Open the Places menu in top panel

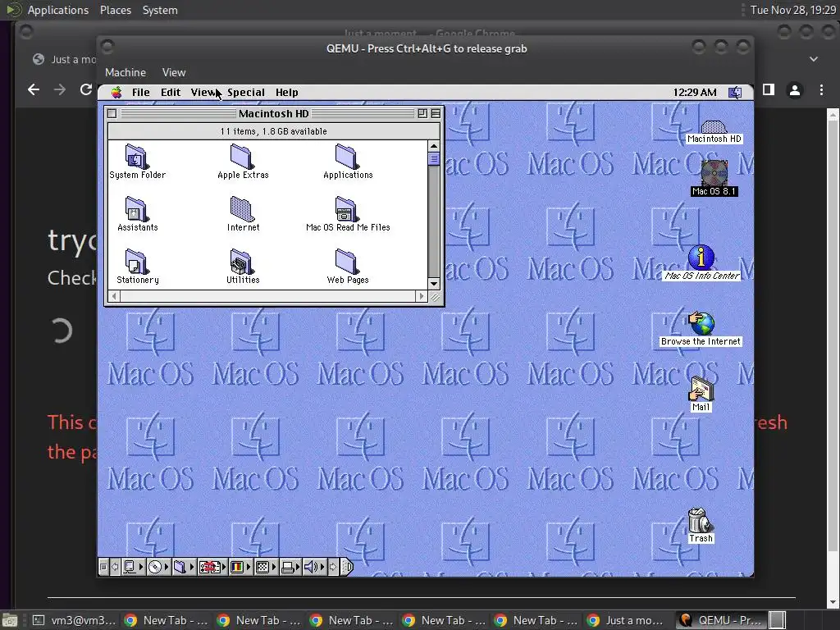(115, 10)
